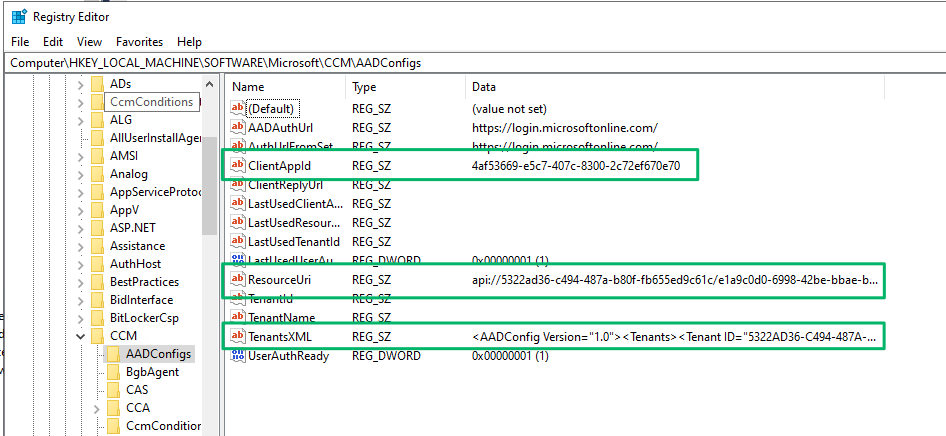Select the AuthHost key in tree
Viewport: 946px width, 436px height.
(135, 264)
